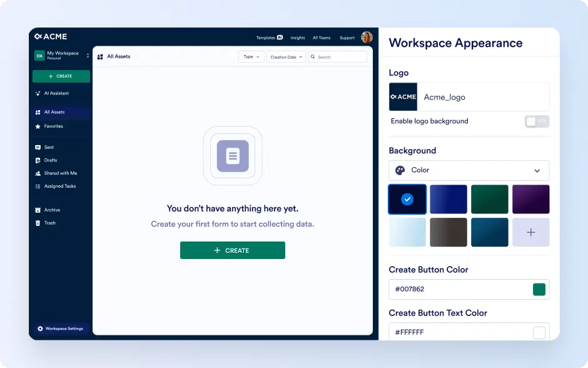Click the user profile avatar

pos(367,37)
